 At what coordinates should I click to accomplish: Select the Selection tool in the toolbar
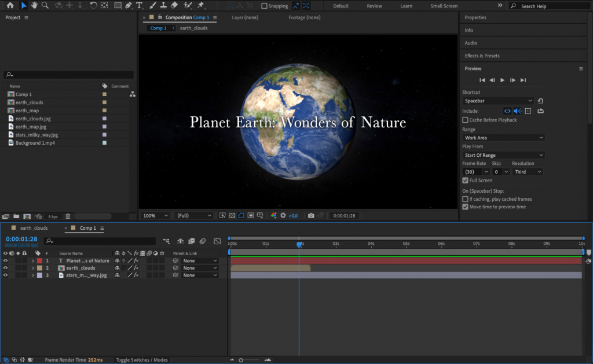(x=24, y=5)
